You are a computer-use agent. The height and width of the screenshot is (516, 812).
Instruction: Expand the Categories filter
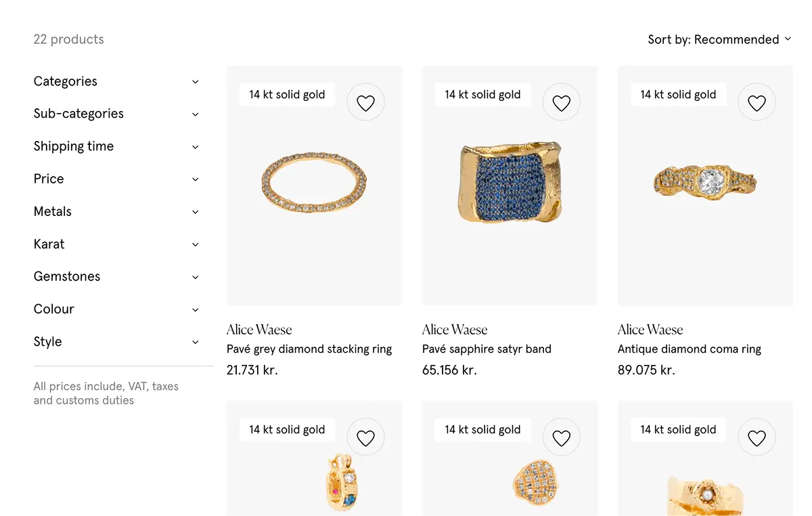point(116,81)
